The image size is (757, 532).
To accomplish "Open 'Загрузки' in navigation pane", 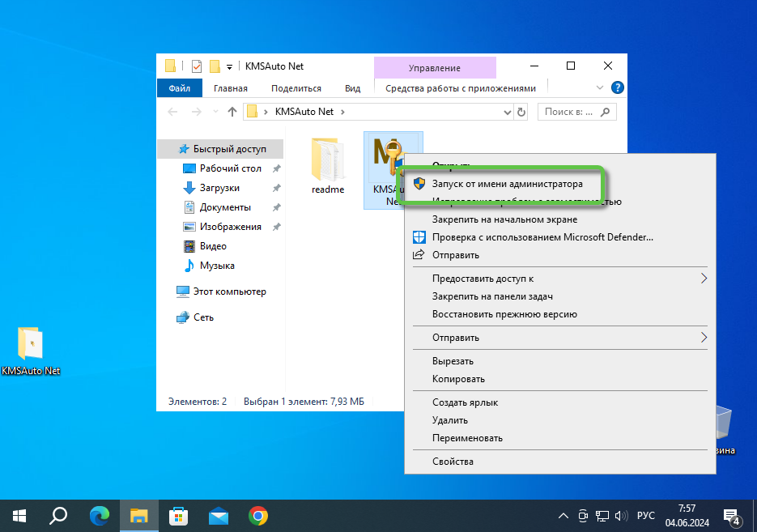I will 219,188.
